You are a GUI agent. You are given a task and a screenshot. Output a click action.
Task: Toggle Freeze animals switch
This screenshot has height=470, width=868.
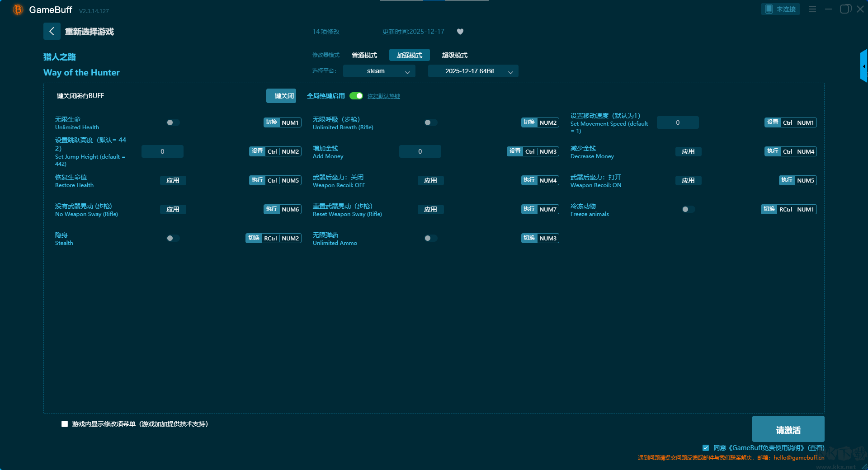pyautogui.click(x=688, y=209)
